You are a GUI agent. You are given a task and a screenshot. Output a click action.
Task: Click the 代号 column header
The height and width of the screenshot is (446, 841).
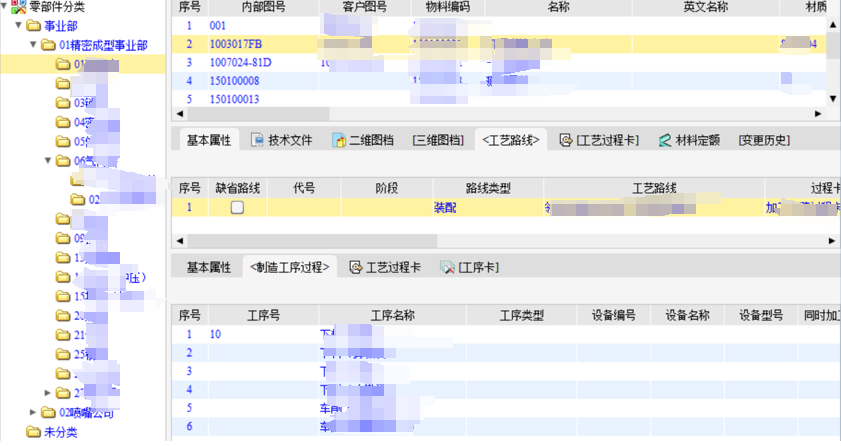(304, 188)
